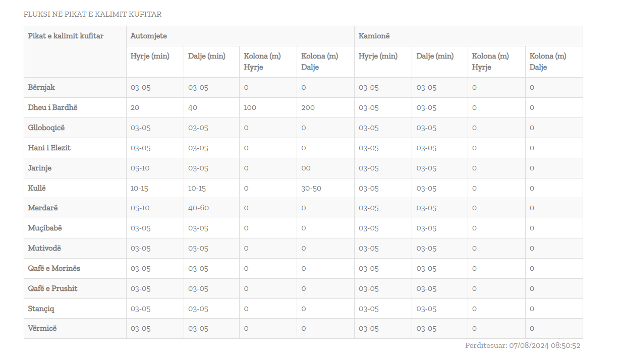This screenshot has width=621, height=364.
Task: Click the Përditesuar timestamp below the table
Action: click(x=523, y=346)
